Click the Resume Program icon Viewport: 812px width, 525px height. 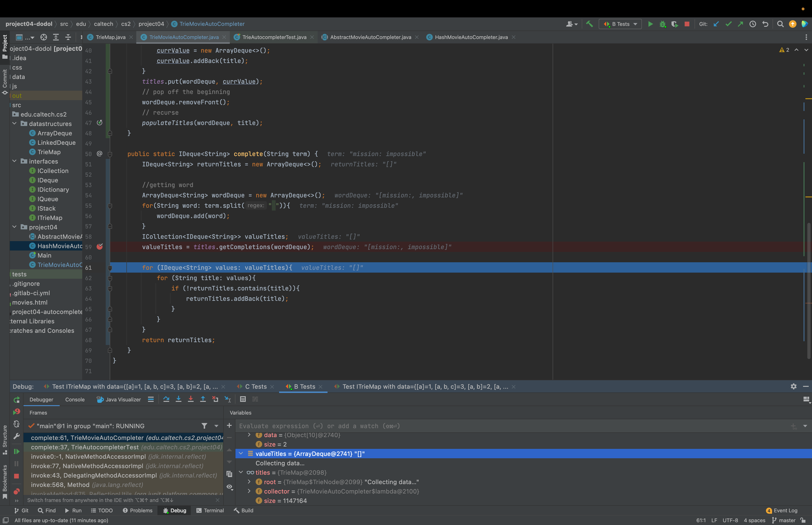pos(16,451)
